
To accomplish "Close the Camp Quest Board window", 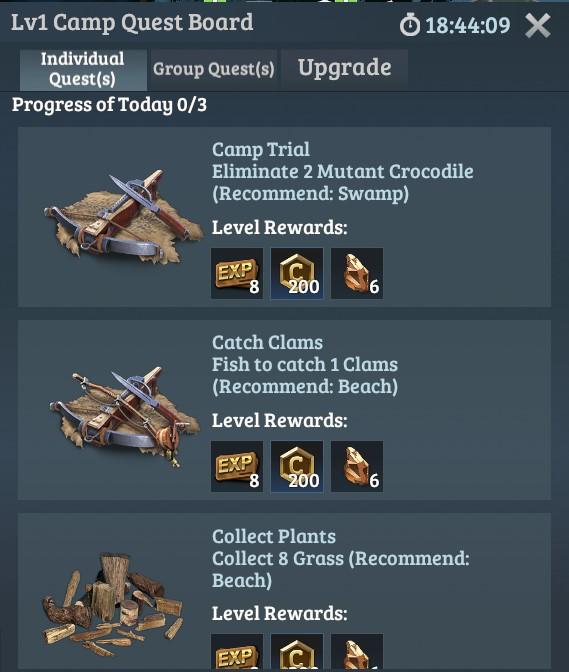I will coord(538,26).
